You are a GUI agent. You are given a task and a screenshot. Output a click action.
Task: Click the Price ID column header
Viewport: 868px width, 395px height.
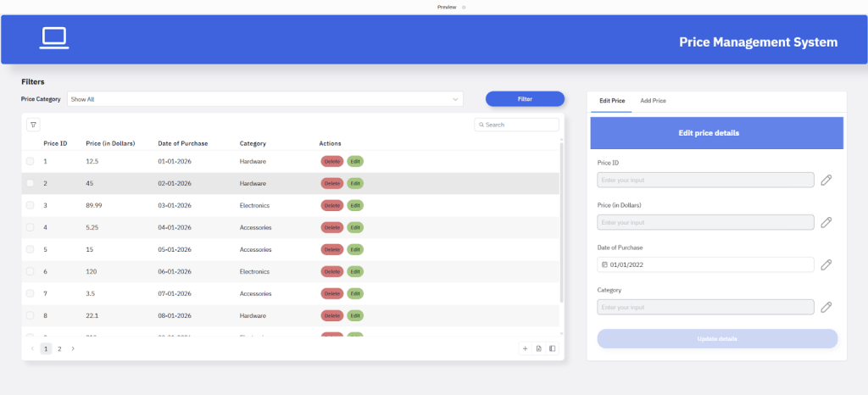tap(55, 143)
